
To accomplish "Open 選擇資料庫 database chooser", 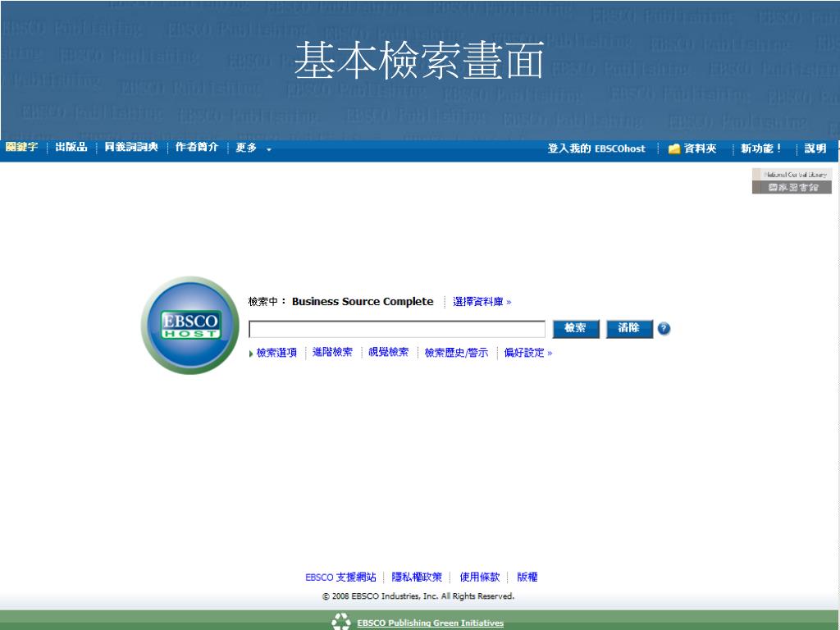I will (x=482, y=302).
